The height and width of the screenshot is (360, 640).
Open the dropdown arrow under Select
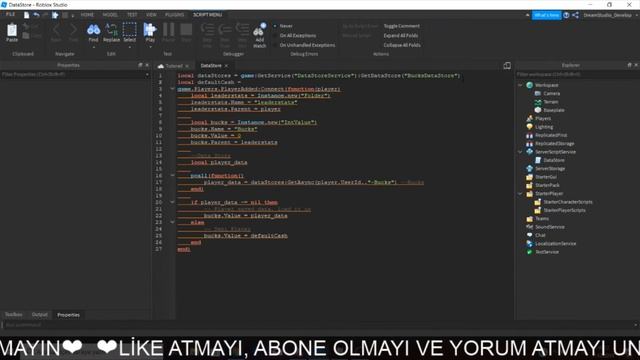(x=129, y=47)
